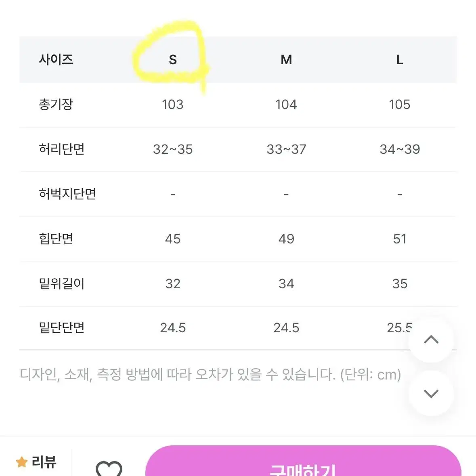Tap the 총기장 row label

[56, 105]
